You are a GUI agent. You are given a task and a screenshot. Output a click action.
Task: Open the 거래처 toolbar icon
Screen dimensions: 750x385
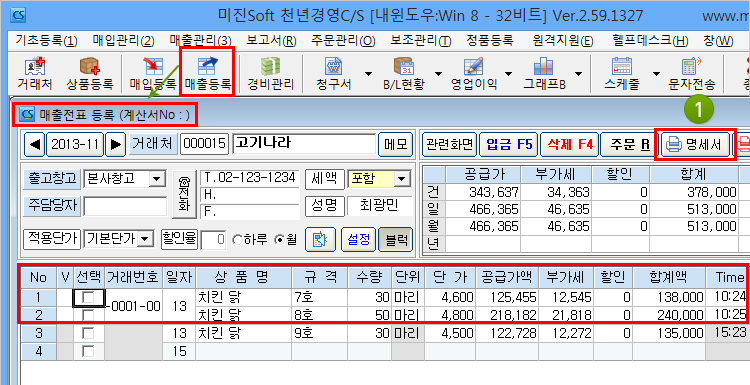(x=34, y=74)
